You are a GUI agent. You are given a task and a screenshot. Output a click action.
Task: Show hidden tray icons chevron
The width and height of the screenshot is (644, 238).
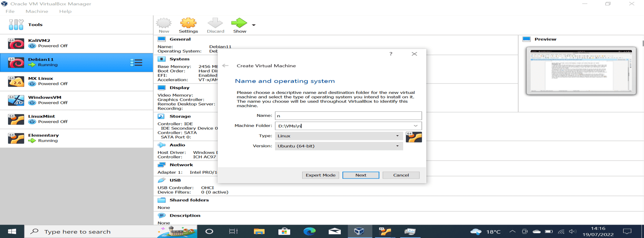click(x=512, y=231)
